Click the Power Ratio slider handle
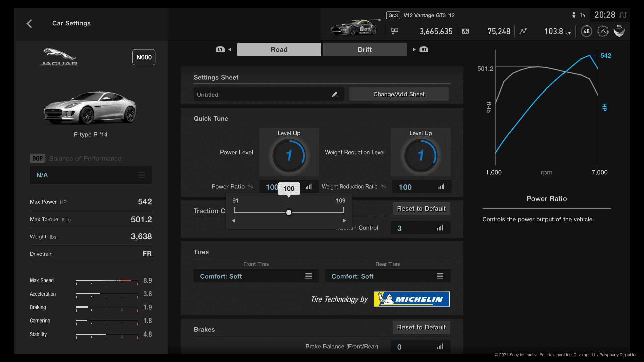 [289, 213]
